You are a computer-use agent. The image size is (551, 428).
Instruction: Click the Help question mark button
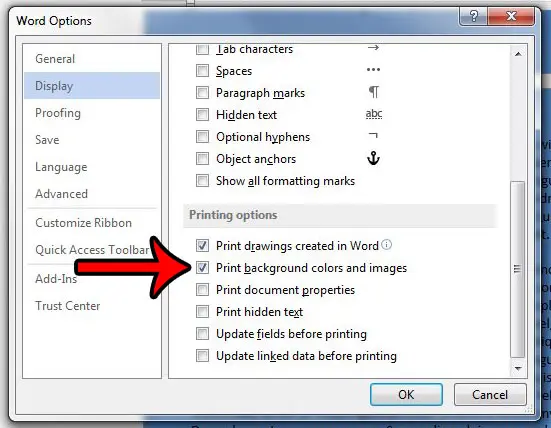point(473,16)
